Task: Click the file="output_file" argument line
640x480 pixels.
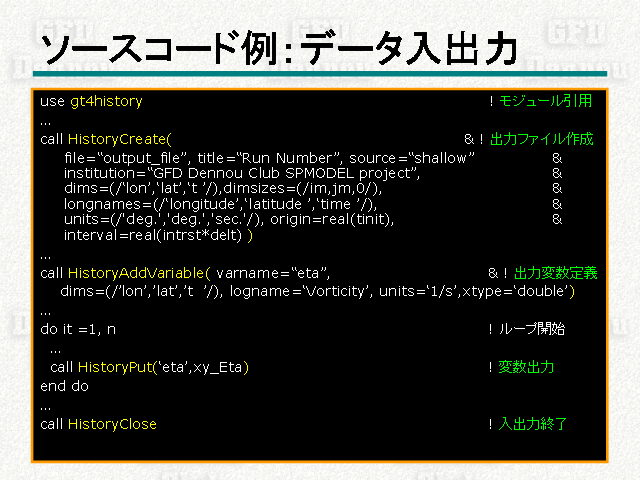Action: [268, 158]
